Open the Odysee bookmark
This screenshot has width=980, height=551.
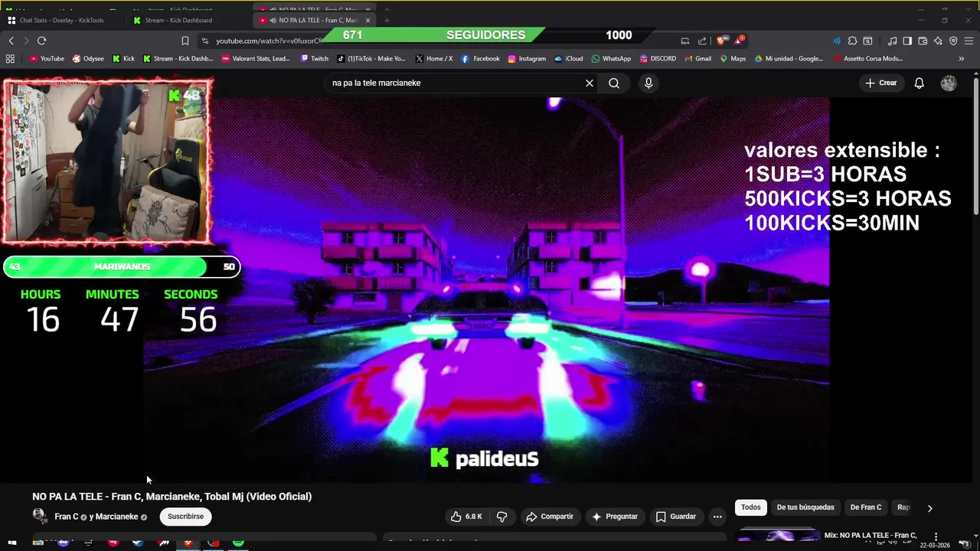click(88, 58)
